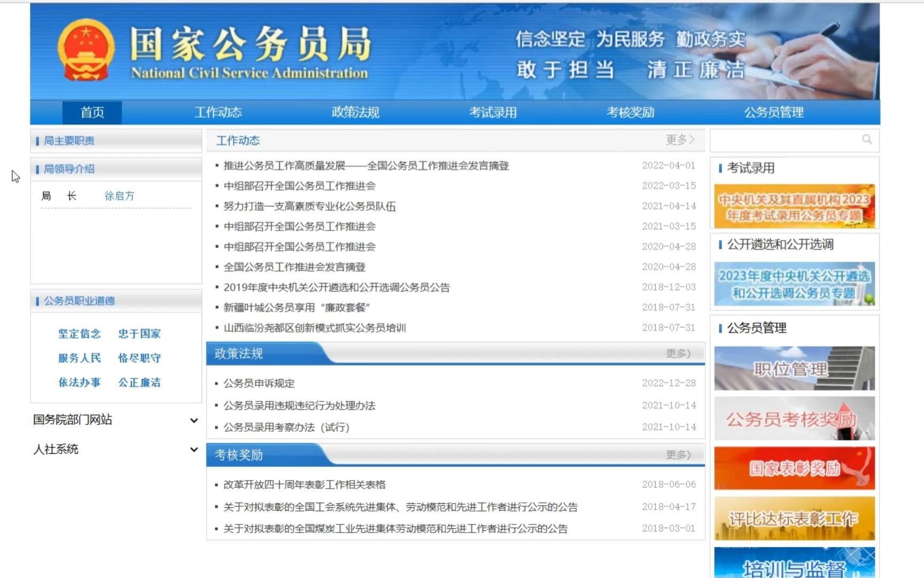The height and width of the screenshot is (578, 924).
Task: Click the 国家表彰奖励 banner image
Action: pyautogui.click(x=795, y=468)
